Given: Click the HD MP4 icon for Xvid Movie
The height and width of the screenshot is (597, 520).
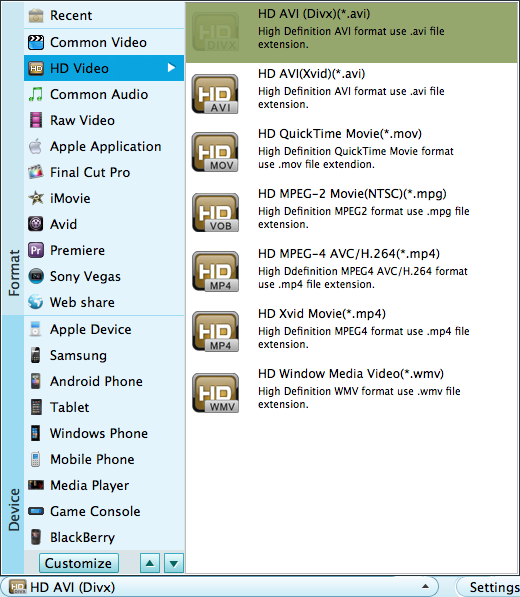Looking at the screenshot, I should coord(215,332).
